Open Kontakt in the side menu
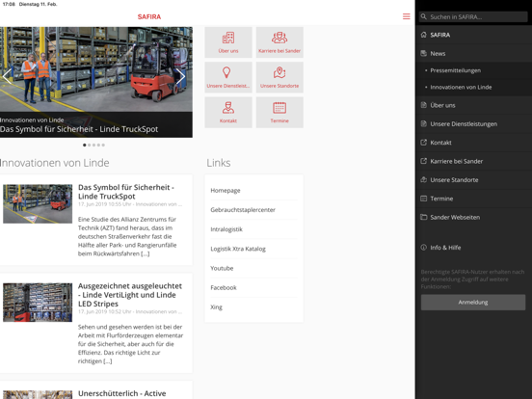 (x=473, y=143)
